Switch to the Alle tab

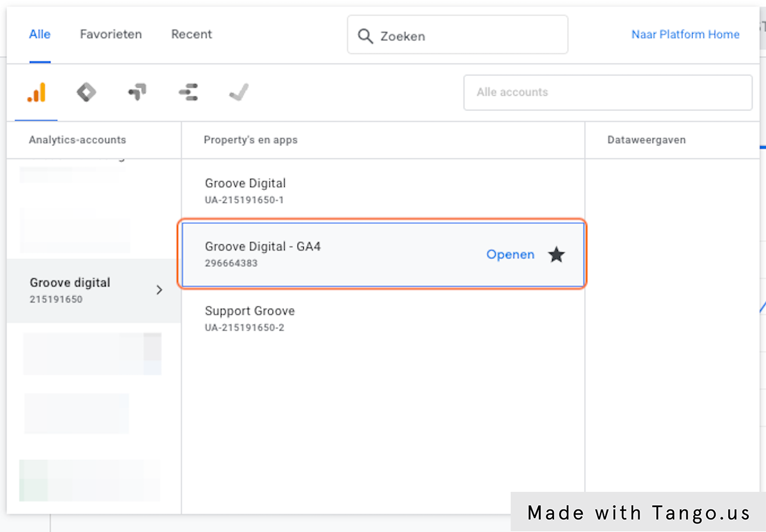[40, 34]
